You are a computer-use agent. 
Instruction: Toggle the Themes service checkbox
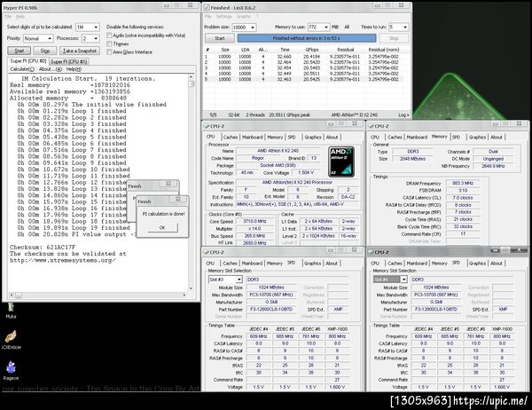109,43
